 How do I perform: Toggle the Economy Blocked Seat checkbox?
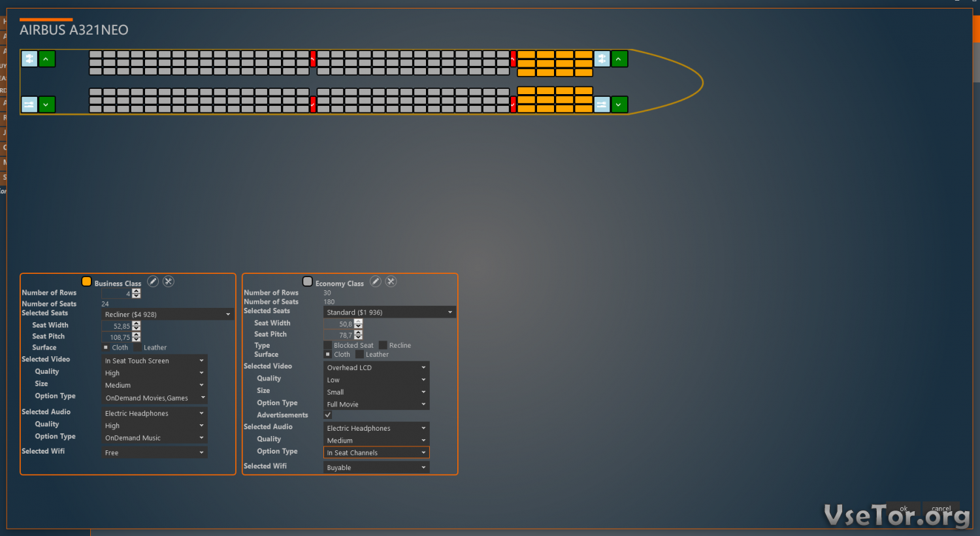(328, 345)
